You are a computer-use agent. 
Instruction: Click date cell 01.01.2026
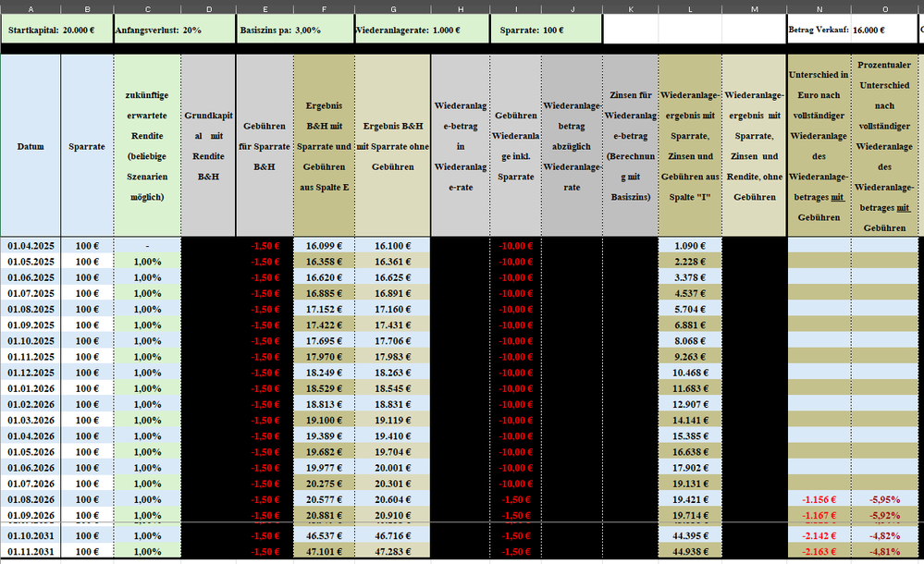click(x=31, y=388)
